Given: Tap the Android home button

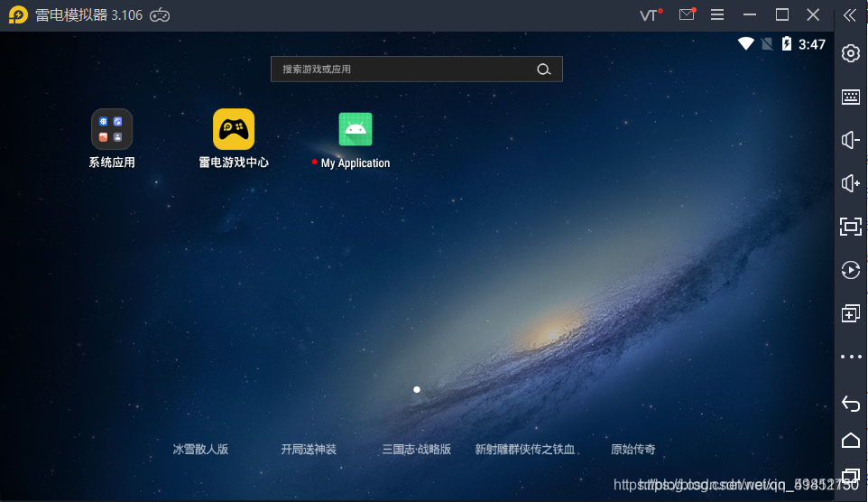Looking at the screenshot, I should 851,441.
